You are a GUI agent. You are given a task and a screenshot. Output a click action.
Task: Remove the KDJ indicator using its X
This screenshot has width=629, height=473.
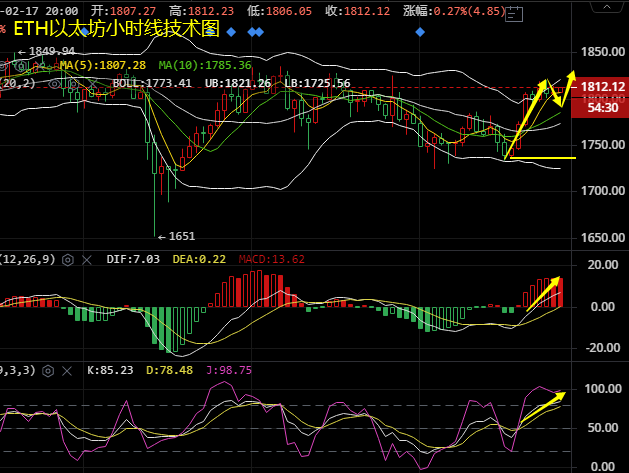pos(67,371)
